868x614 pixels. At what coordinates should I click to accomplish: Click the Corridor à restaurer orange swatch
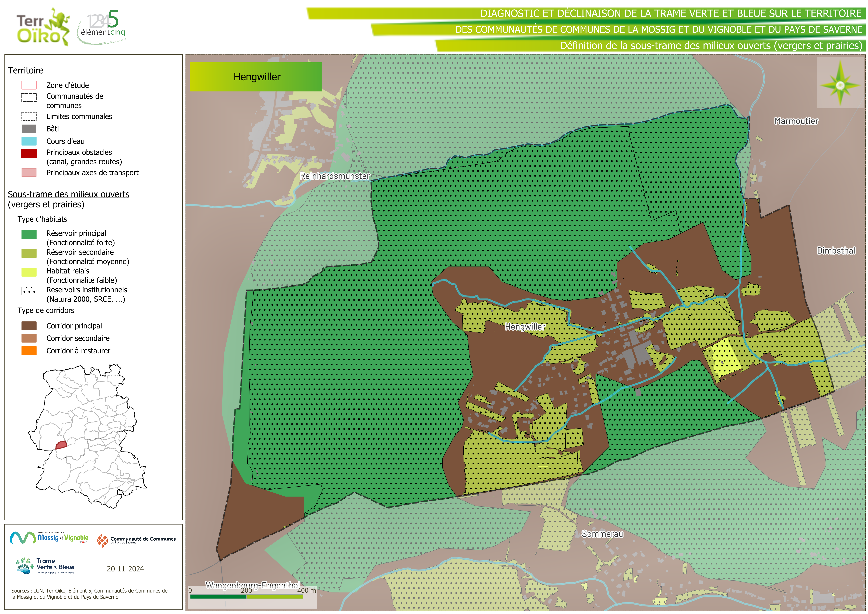click(x=29, y=351)
